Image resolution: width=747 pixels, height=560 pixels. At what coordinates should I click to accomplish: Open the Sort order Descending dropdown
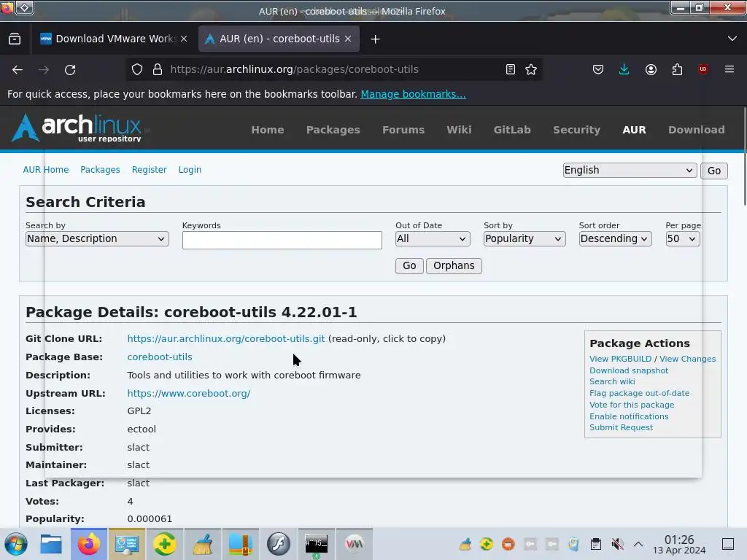point(615,238)
